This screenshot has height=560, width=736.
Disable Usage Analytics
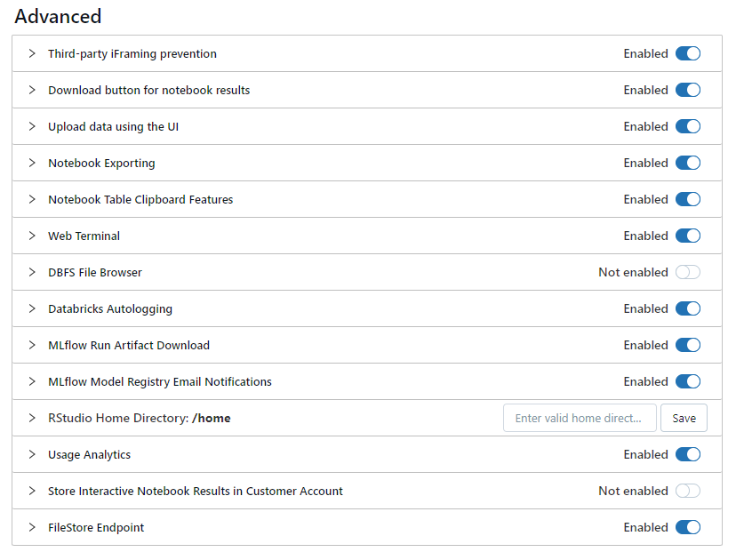click(x=688, y=454)
